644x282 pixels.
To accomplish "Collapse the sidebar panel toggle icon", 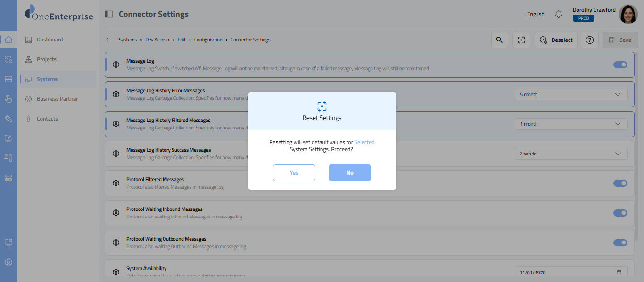I will [x=109, y=14].
